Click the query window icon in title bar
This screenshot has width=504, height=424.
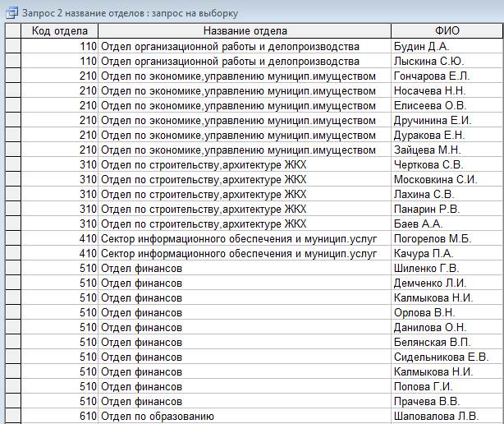[x=12, y=13]
